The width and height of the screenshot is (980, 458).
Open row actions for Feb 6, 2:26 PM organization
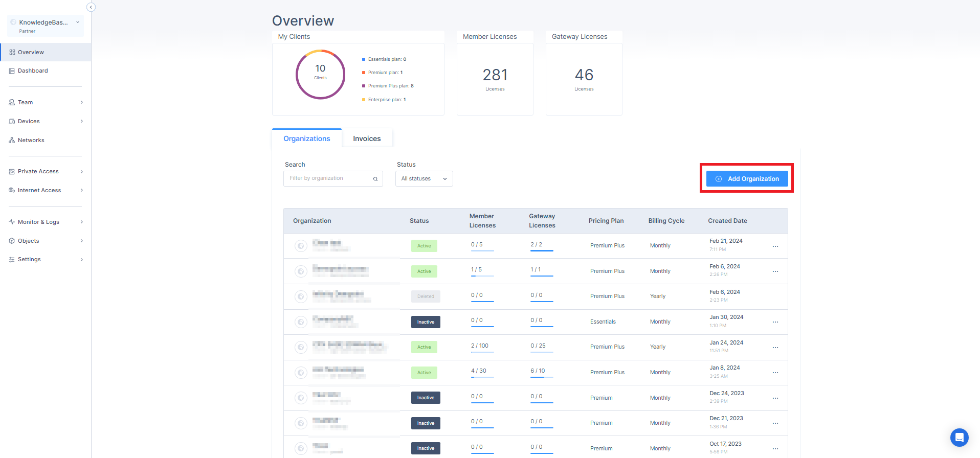click(775, 271)
